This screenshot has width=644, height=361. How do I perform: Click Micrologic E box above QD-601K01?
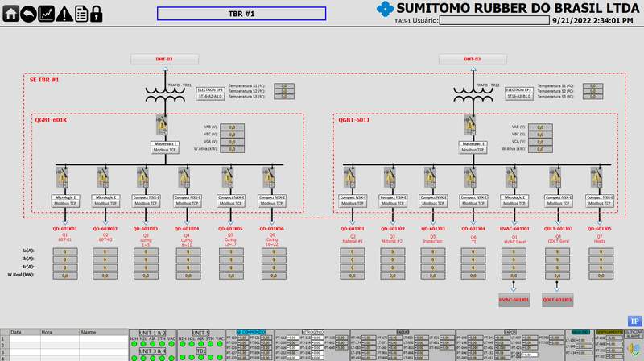65,200
